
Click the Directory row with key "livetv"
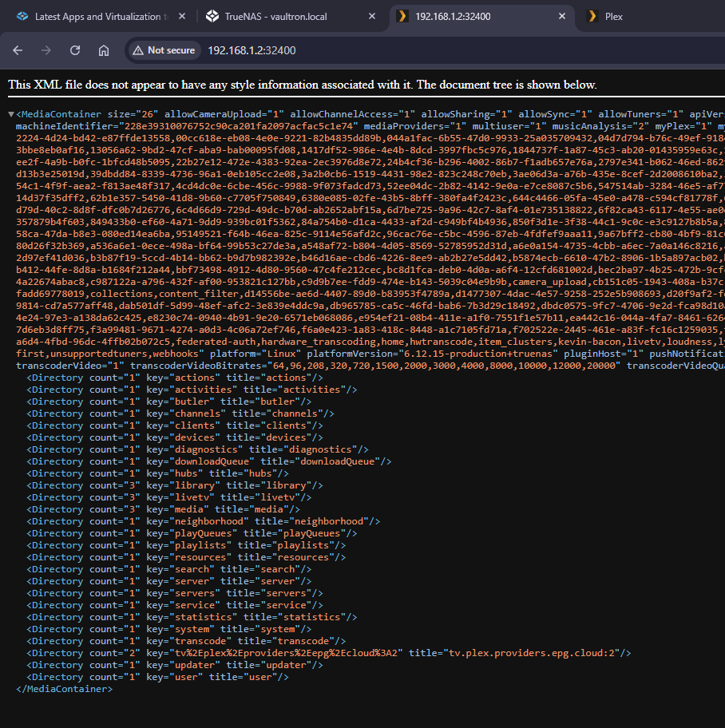coord(169,498)
